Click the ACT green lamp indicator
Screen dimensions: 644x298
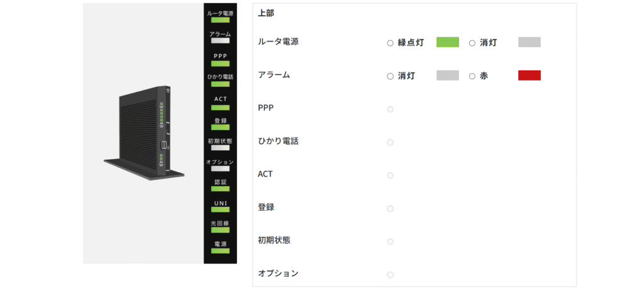pyautogui.click(x=220, y=106)
